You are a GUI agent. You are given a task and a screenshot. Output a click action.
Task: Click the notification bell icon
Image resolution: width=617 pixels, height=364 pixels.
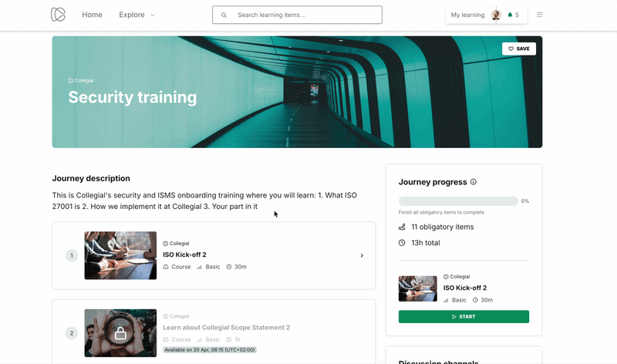(x=510, y=15)
